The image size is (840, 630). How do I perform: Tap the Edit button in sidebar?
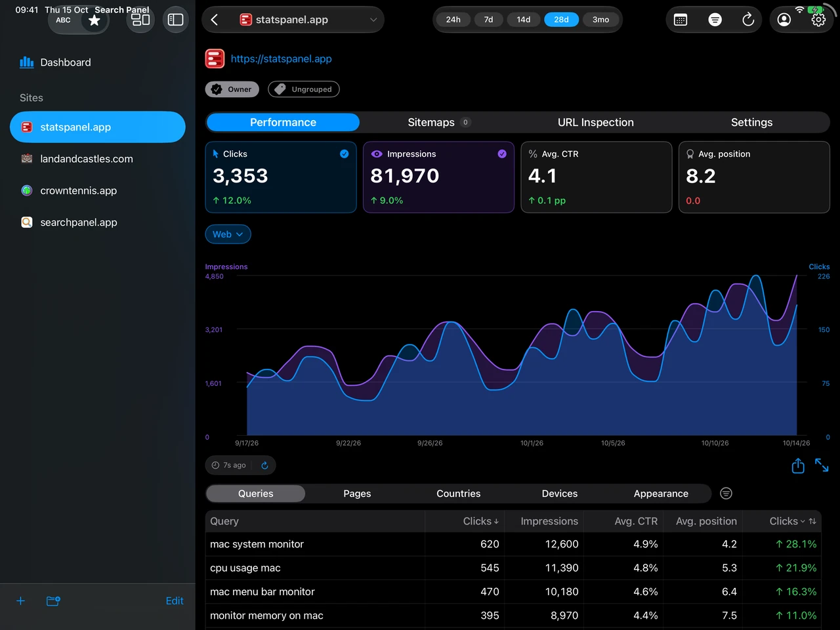175,600
